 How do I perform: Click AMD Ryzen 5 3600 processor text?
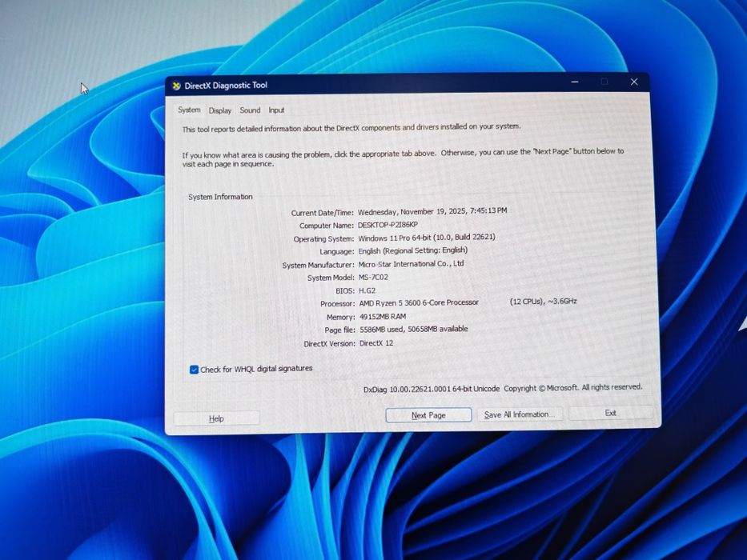click(x=420, y=303)
